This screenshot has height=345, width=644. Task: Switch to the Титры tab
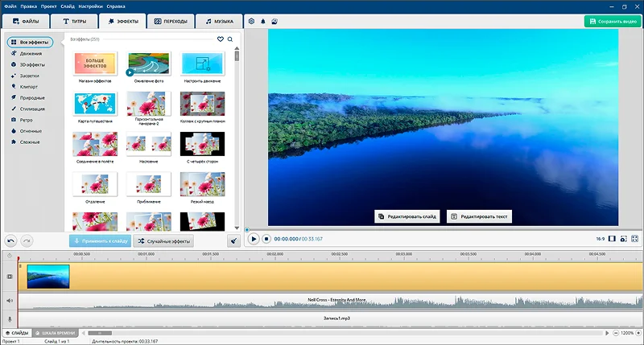click(74, 22)
